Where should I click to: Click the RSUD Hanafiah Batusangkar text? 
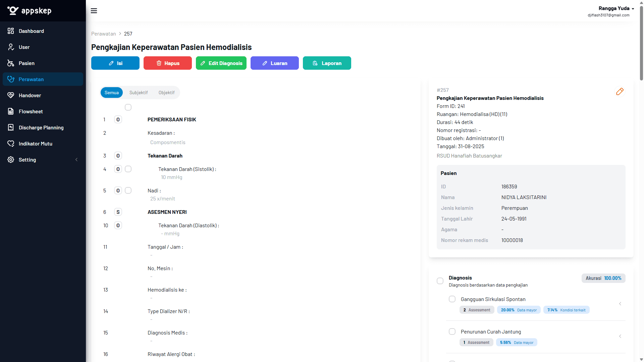point(469,156)
